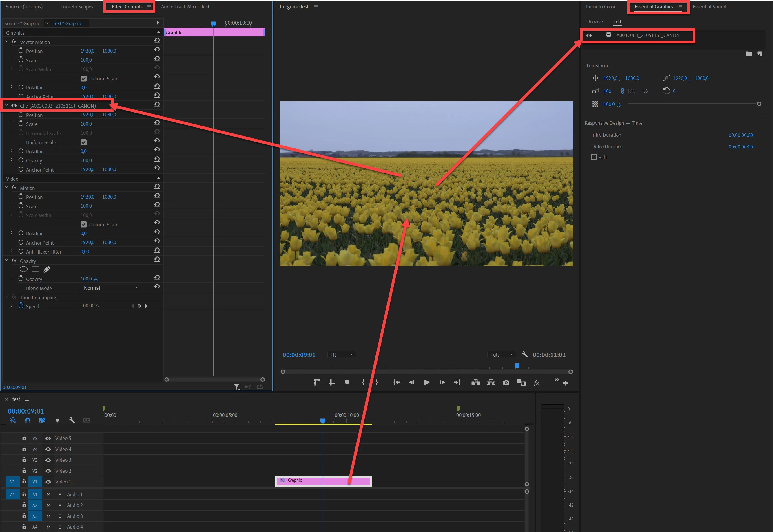Enable the Roll checkbox
Viewport: 773px width, 532px height.
pyautogui.click(x=594, y=157)
